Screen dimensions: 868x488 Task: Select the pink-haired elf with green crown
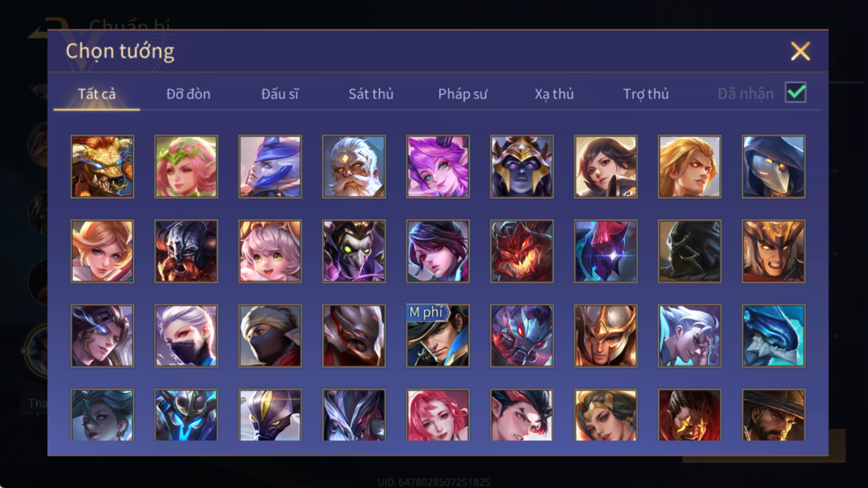click(x=186, y=167)
